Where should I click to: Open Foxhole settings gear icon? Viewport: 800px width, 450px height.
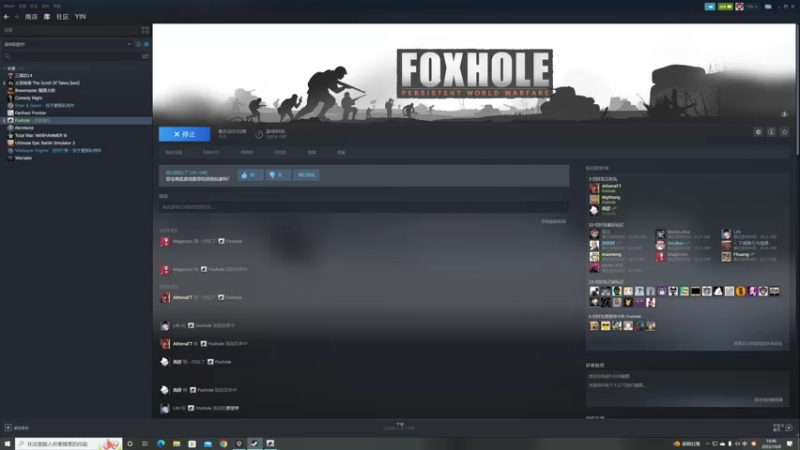coord(758,132)
